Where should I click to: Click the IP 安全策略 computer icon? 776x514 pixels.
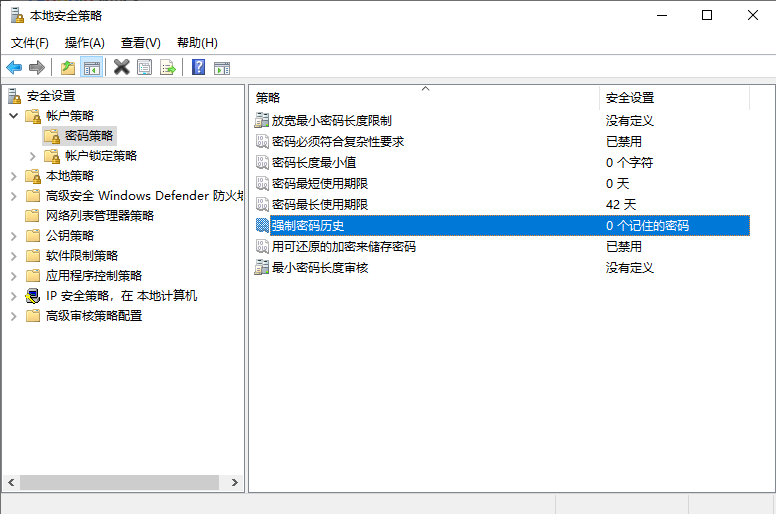(x=33, y=296)
